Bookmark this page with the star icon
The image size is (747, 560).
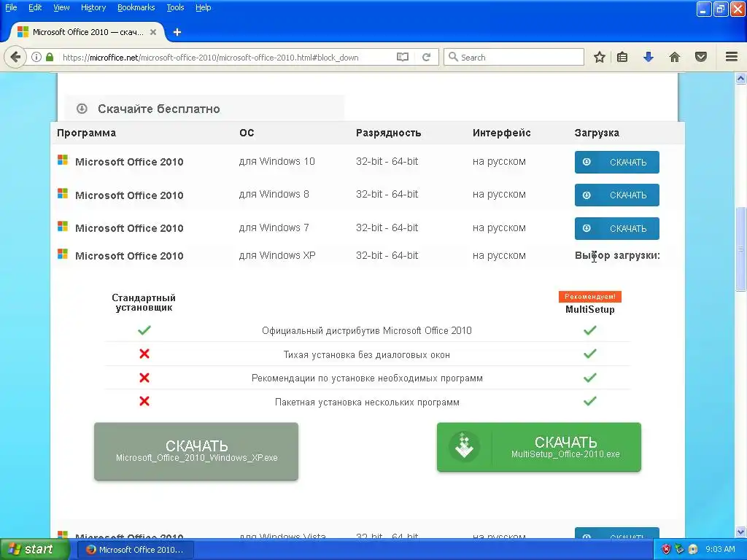(x=600, y=57)
